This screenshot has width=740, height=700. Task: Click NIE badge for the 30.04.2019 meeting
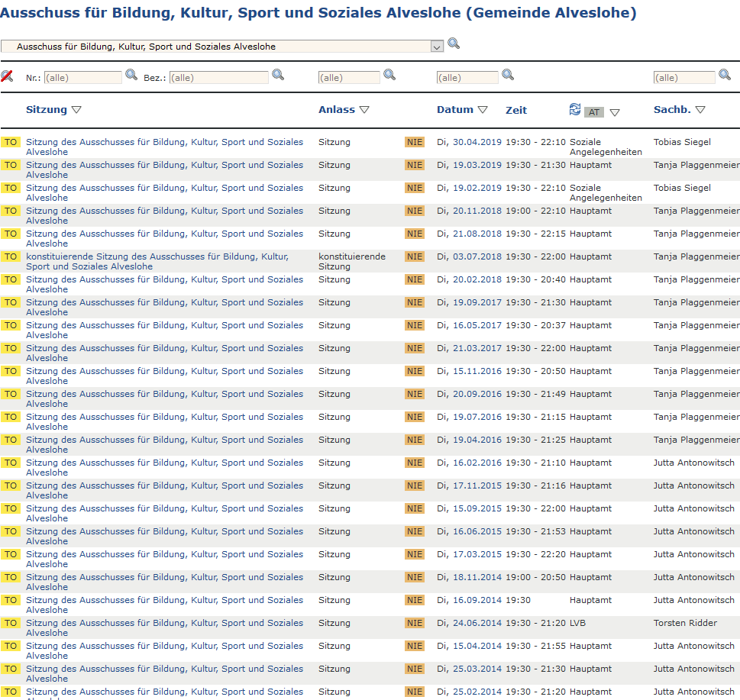click(x=415, y=142)
